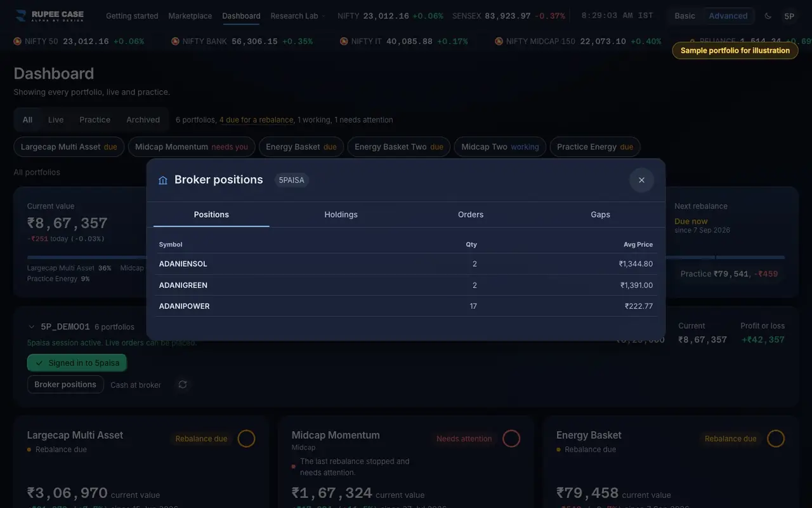The image size is (812, 508).
Task: Select the Midcap Two working chip
Action: coord(500,147)
